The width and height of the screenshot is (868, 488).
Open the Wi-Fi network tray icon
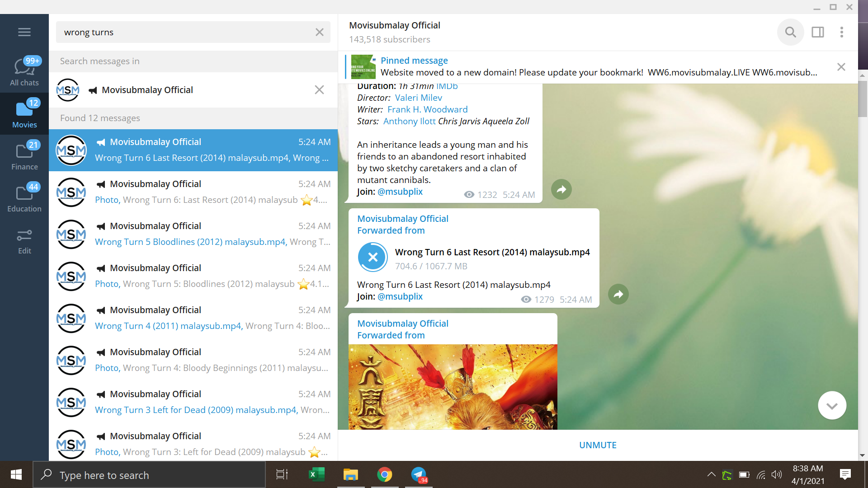click(761, 475)
